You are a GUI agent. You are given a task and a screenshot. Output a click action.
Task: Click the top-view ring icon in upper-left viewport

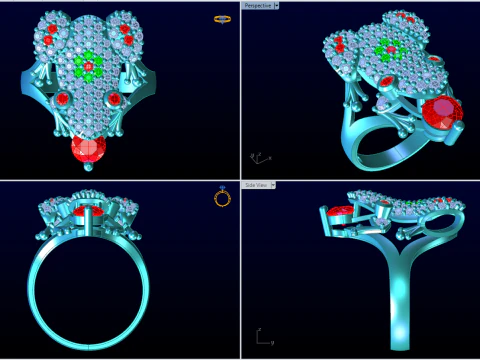[x=223, y=19]
